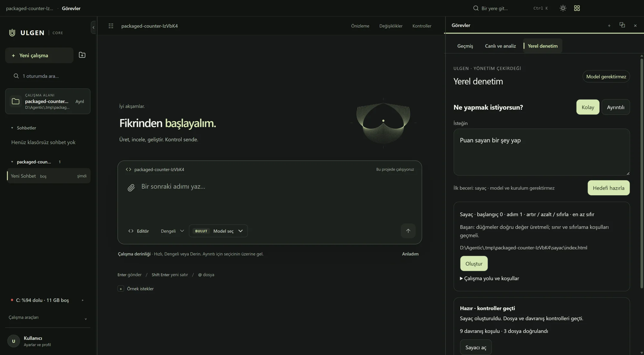Expand the Çalışma araçları section

48,318
